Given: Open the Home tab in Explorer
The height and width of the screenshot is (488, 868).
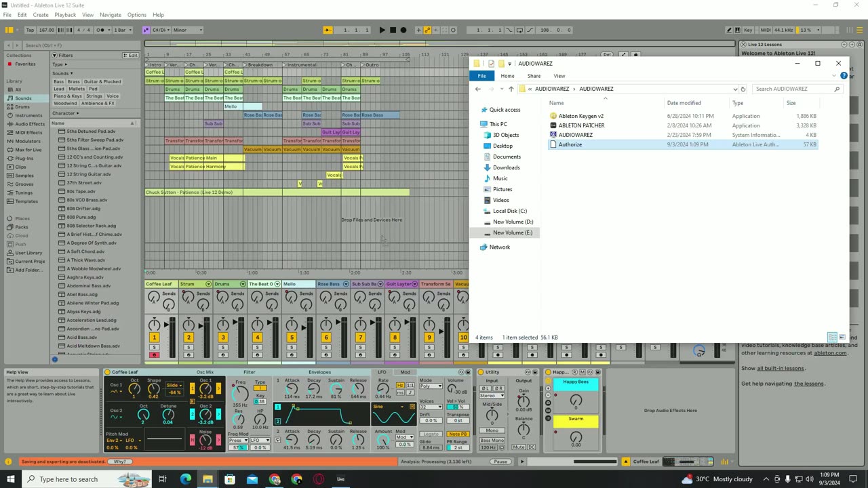Looking at the screenshot, I should 507,76.
